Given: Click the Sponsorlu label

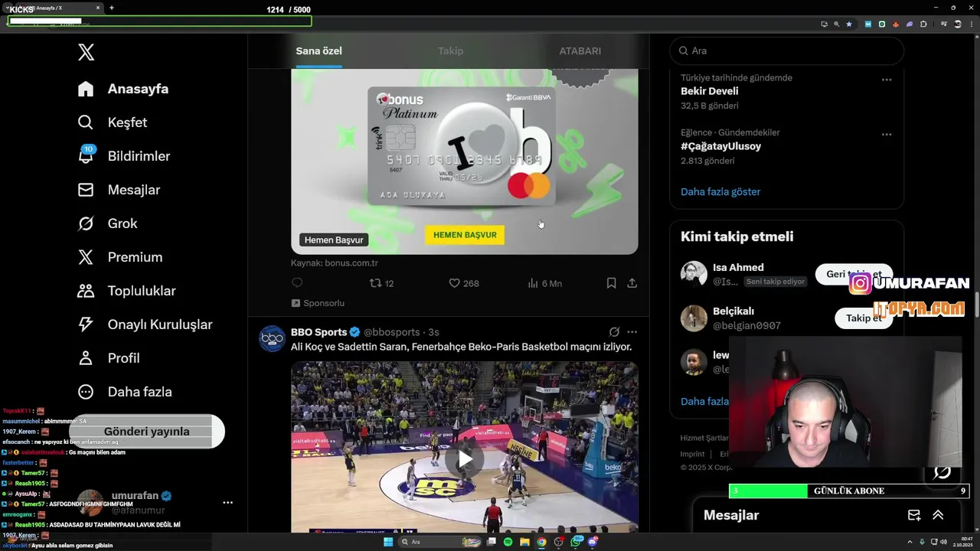Looking at the screenshot, I should pyautogui.click(x=318, y=303).
